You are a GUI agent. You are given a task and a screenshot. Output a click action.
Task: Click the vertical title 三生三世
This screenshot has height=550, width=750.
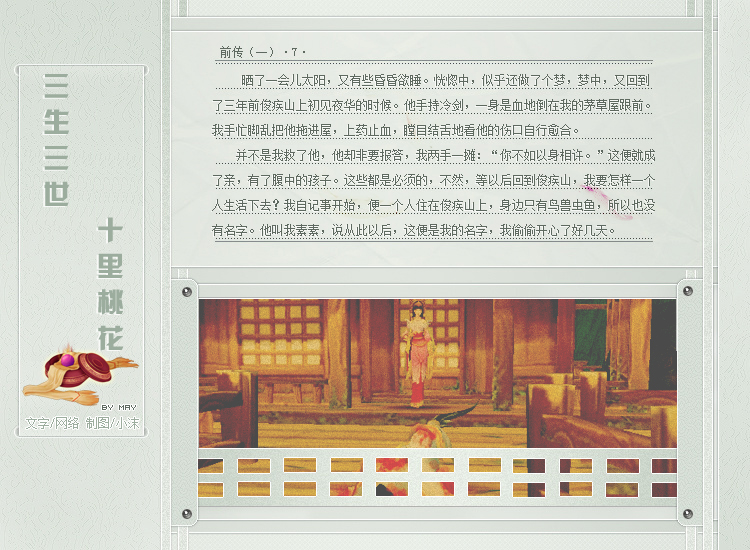[x=57, y=139]
